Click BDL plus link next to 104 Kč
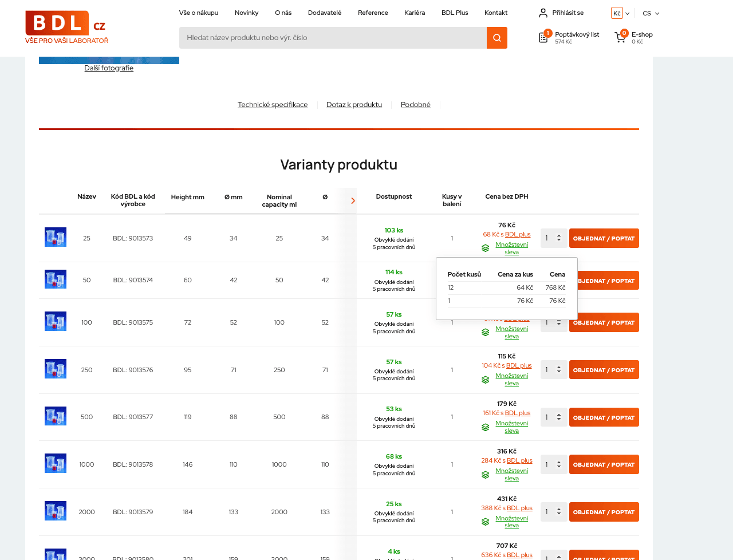The image size is (733, 560). point(519,366)
